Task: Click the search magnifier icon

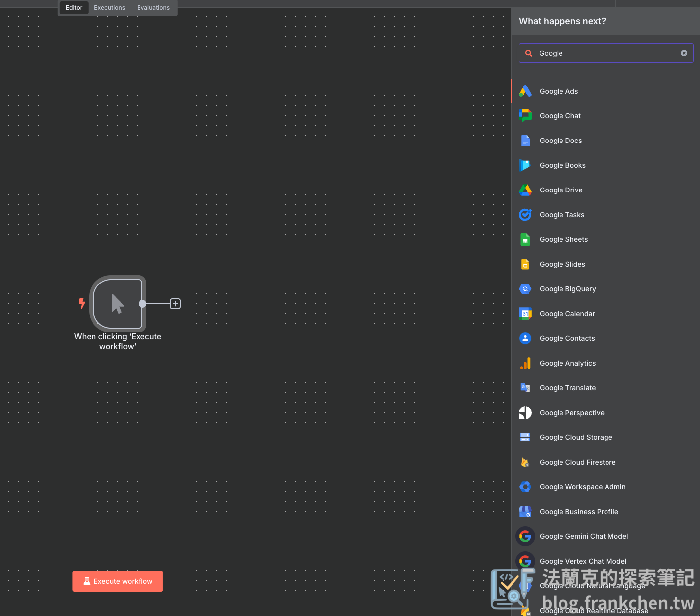Action: (529, 53)
